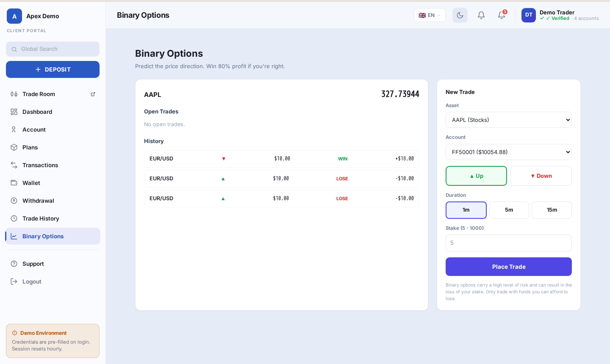Viewport: 610px width, 364px height.
Task: Open the Wallet menu item
Action: tap(53, 183)
